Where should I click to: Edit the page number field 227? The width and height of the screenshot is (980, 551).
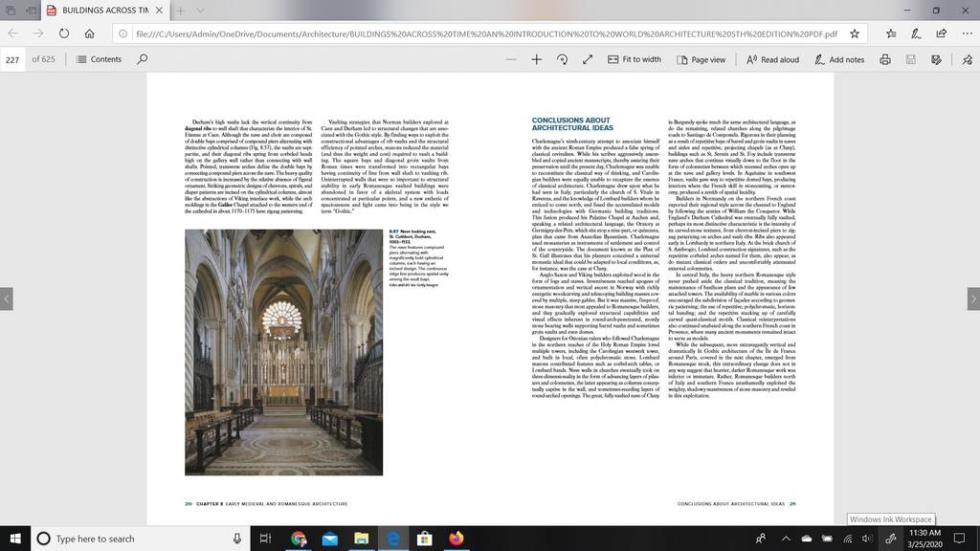12,59
